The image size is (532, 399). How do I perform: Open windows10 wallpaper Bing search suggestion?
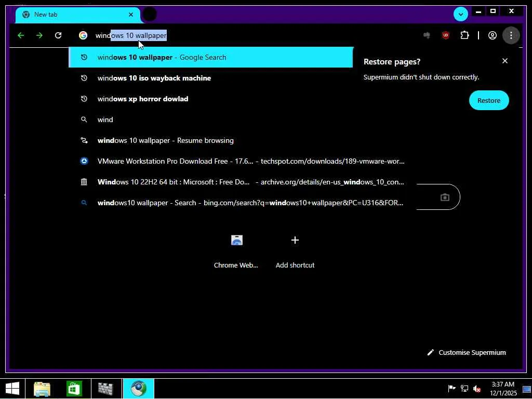pyautogui.click(x=242, y=203)
